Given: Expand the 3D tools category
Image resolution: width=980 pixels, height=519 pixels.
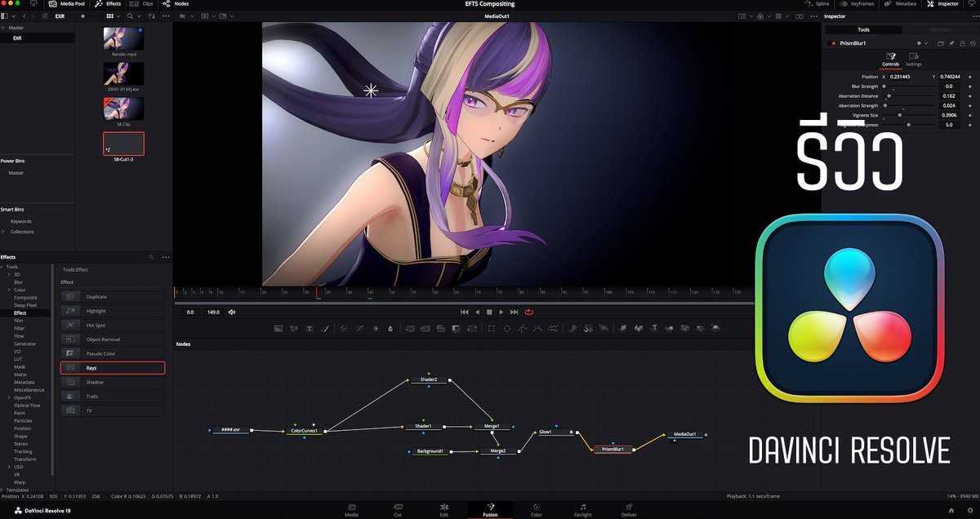Looking at the screenshot, I should [9, 275].
